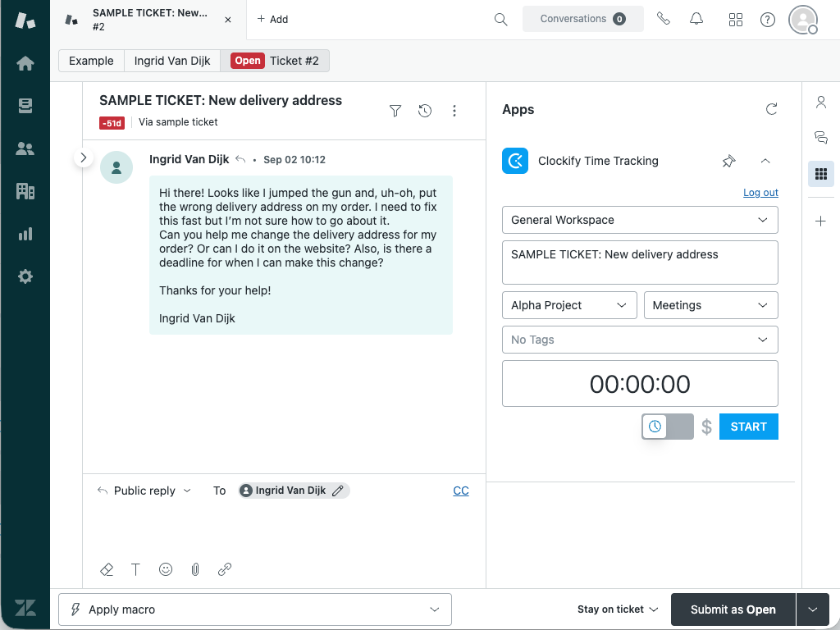Image resolution: width=840 pixels, height=630 pixels.
Task: Open the Conversations counter
Action: pyautogui.click(x=583, y=18)
